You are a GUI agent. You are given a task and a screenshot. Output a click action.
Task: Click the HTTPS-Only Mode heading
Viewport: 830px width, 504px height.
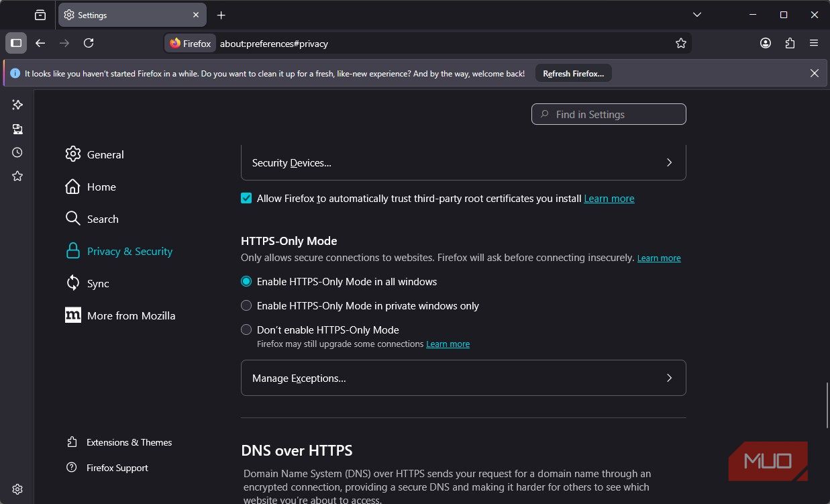[289, 241]
